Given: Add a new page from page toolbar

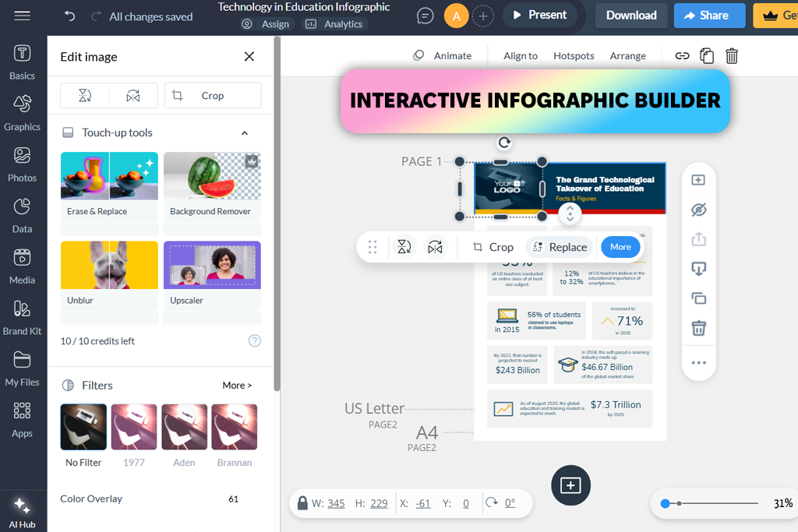Looking at the screenshot, I should coord(698,180).
